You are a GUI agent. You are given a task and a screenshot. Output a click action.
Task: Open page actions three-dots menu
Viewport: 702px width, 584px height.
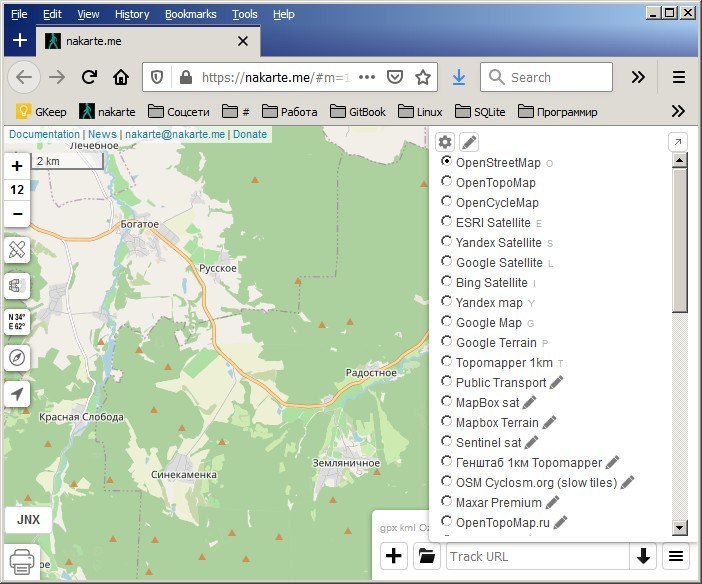367,77
